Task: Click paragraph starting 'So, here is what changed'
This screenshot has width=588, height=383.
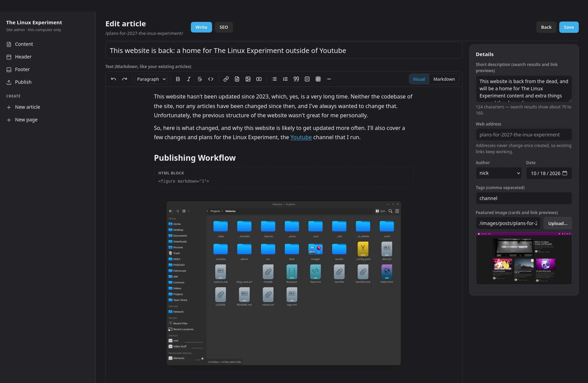Action: coord(284,133)
